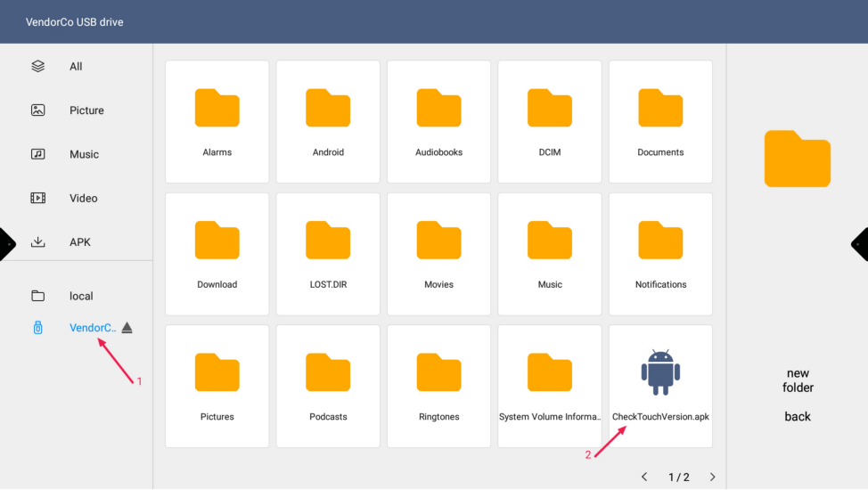Open the System Volume Information folder
Image resolution: width=868 pixels, height=490 pixels.
pyautogui.click(x=550, y=386)
